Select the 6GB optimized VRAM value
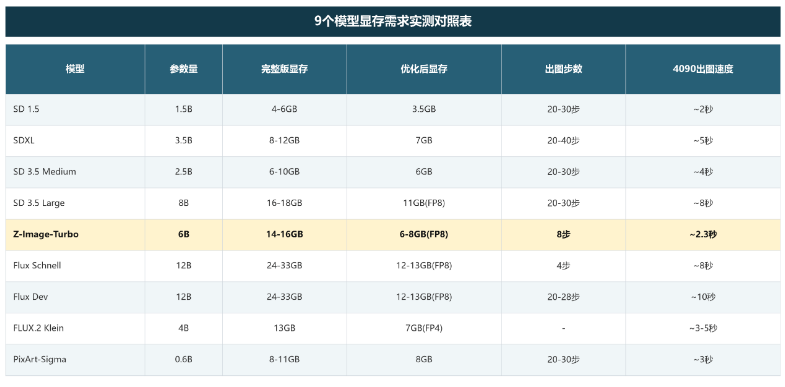 pos(424,172)
